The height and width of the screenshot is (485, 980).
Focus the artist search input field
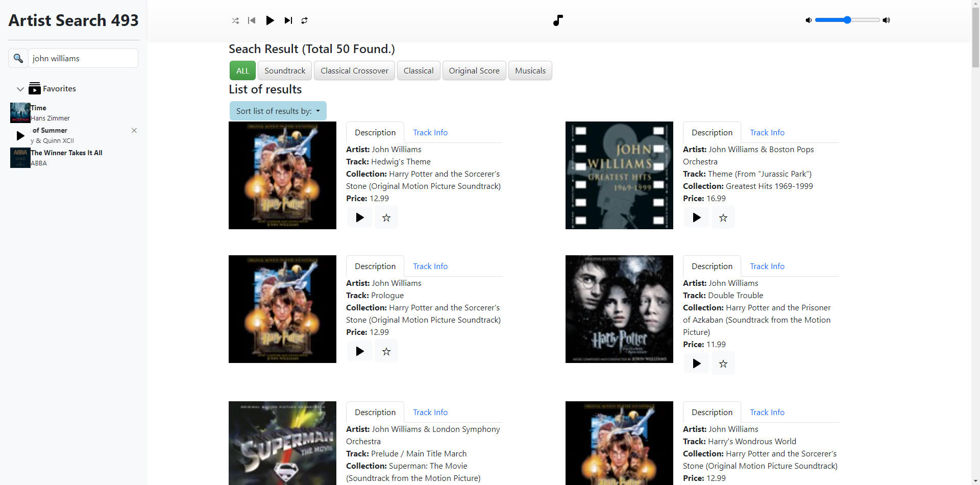tap(83, 58)
